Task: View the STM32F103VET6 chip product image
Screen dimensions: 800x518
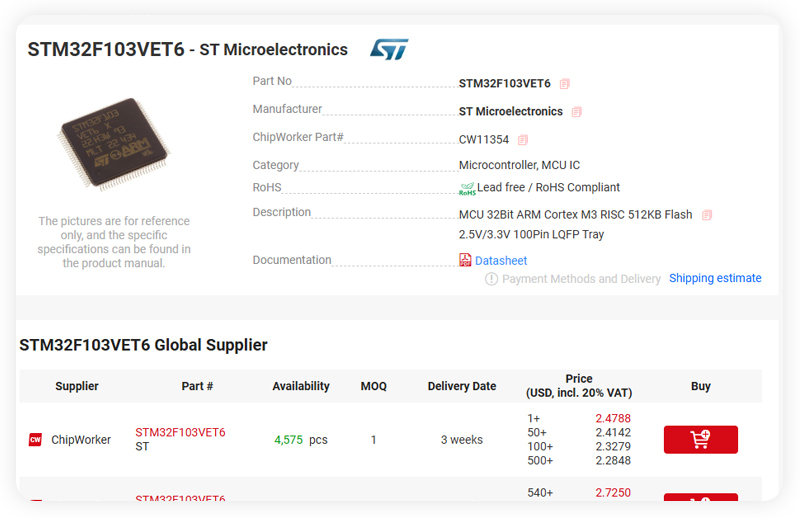Action: click(x=113, y=144)
